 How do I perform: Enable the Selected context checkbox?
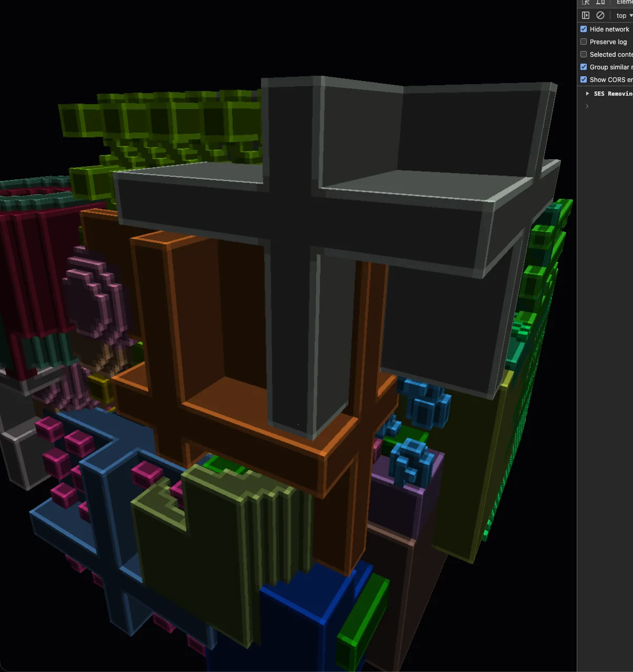click(584, 54)
